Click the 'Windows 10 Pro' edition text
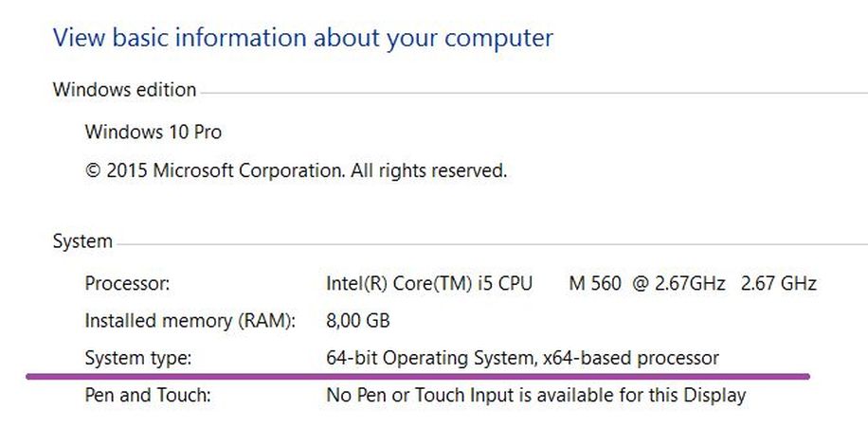This screenshot has height=426, width=868. (x=154, y=133)
